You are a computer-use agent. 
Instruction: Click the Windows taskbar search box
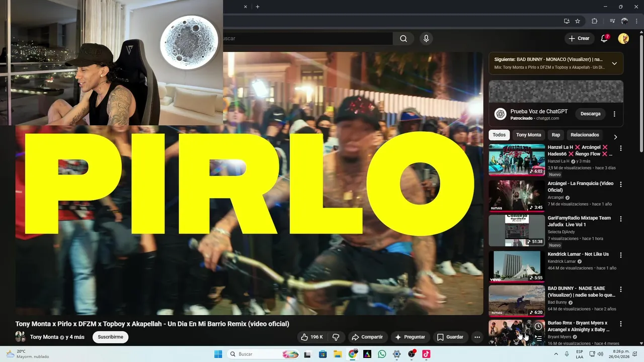point(264,354)
